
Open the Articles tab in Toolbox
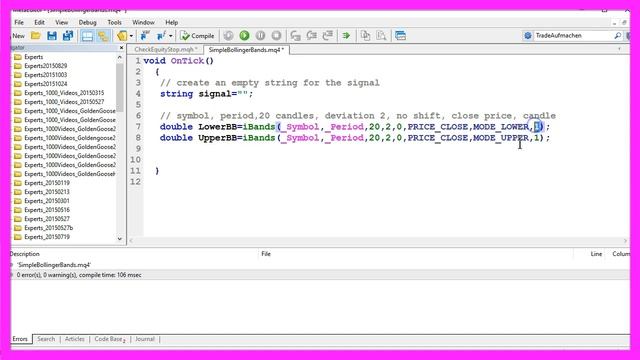pos(75,339)
